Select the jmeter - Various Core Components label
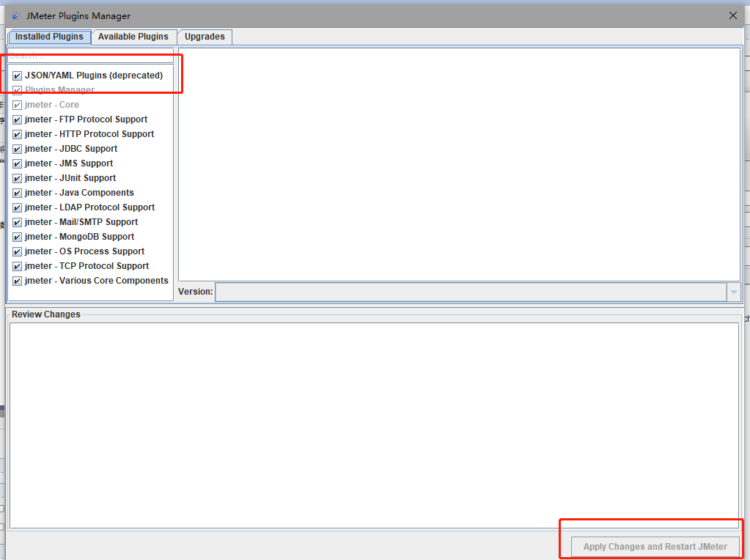 tap(97, 281)
